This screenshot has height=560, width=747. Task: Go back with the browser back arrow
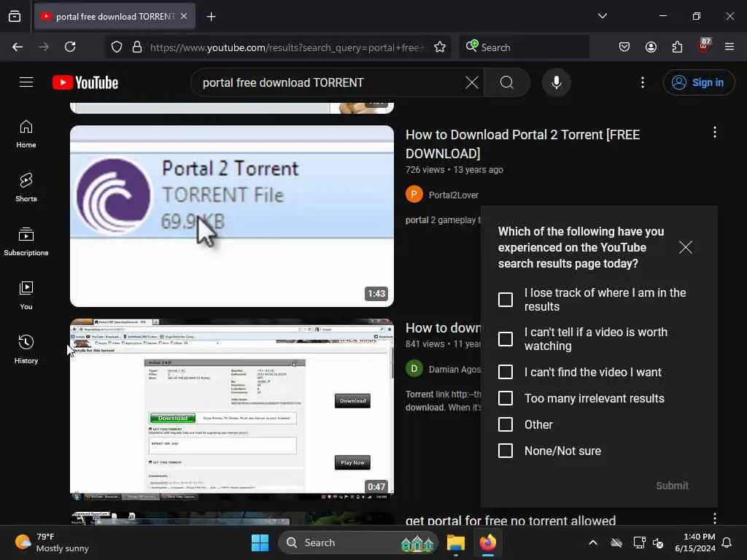(18, 47)
